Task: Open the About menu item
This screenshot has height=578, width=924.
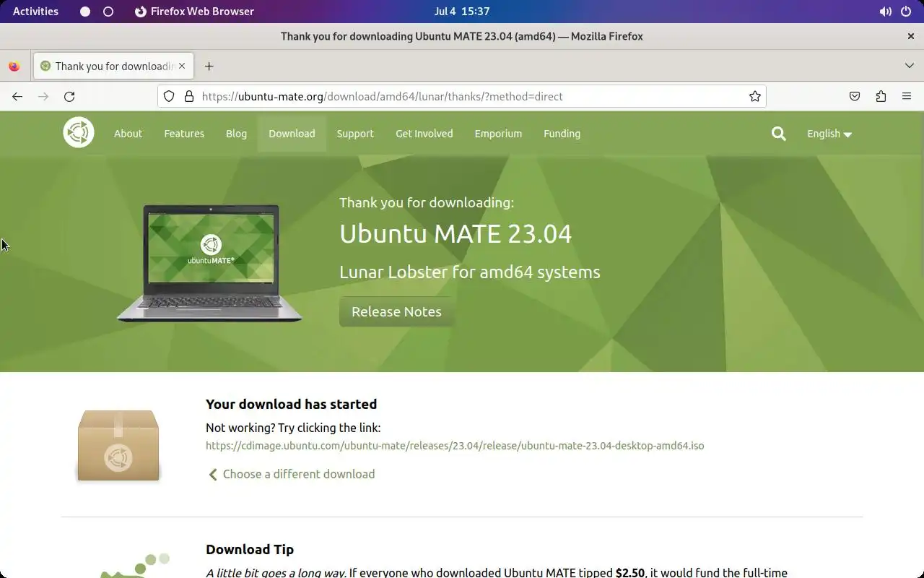Action: (x=128, y=134)
